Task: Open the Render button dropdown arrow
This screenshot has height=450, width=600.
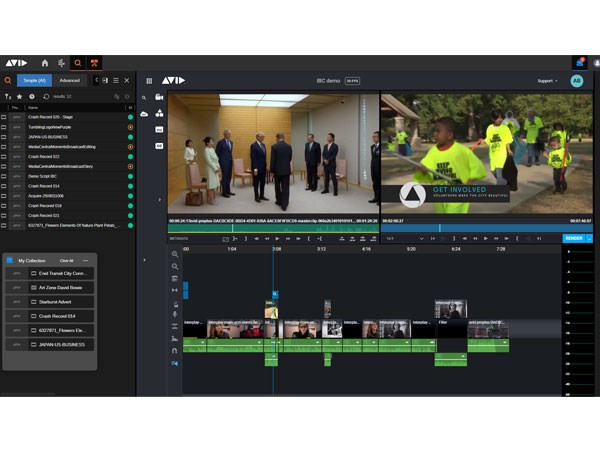Action: [x=589, y=238]
